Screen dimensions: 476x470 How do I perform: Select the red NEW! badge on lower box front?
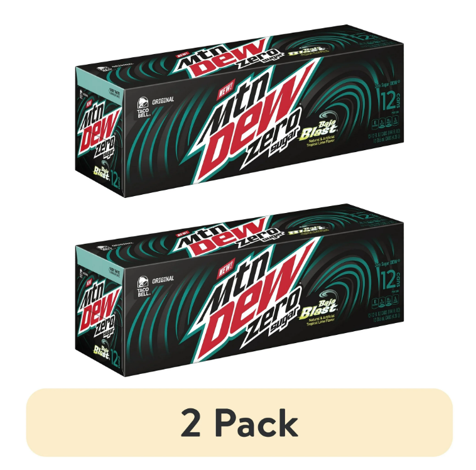[227, 268]
